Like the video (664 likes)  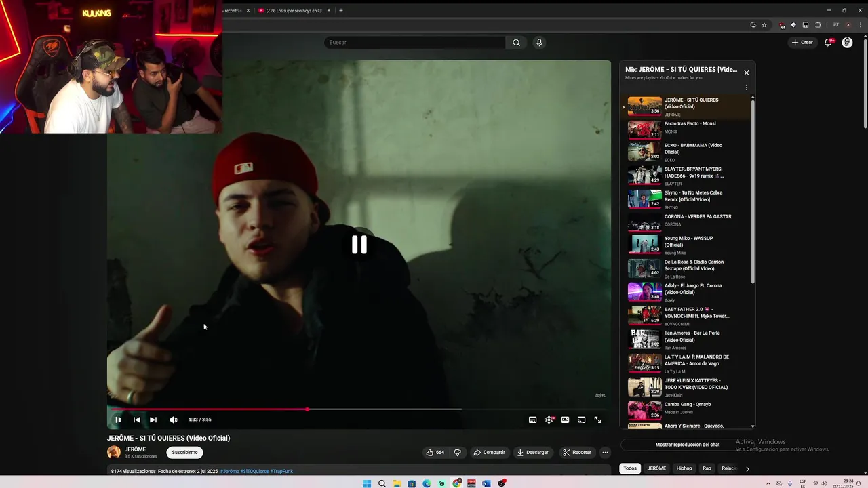[435, 452]
